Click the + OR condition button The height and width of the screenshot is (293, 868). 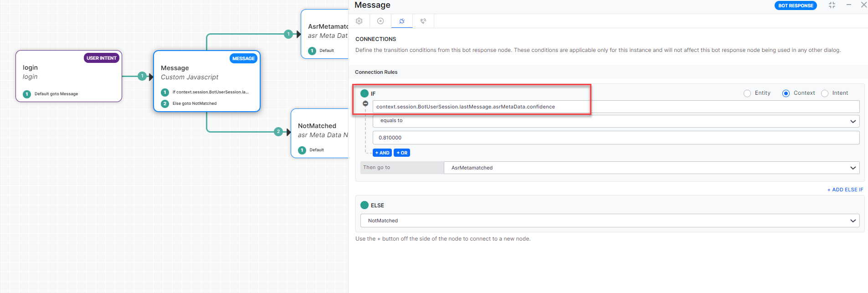click(x=402, y=153)
